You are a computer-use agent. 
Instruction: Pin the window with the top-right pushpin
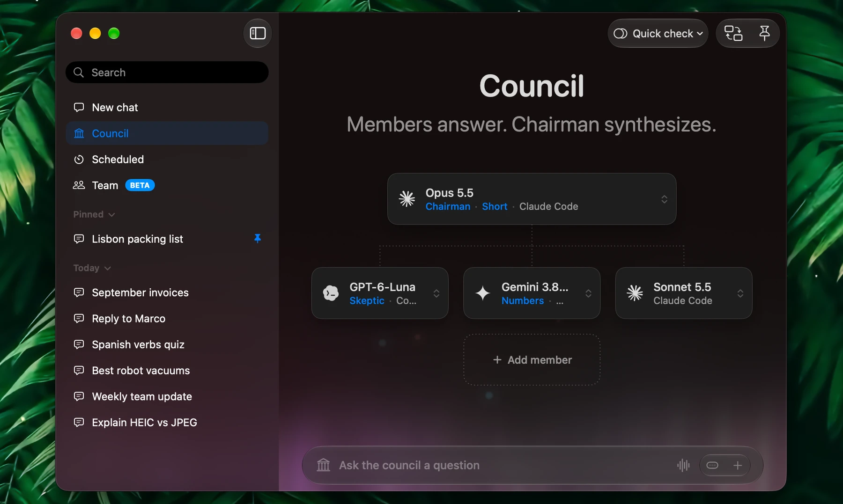pos(764,33)
